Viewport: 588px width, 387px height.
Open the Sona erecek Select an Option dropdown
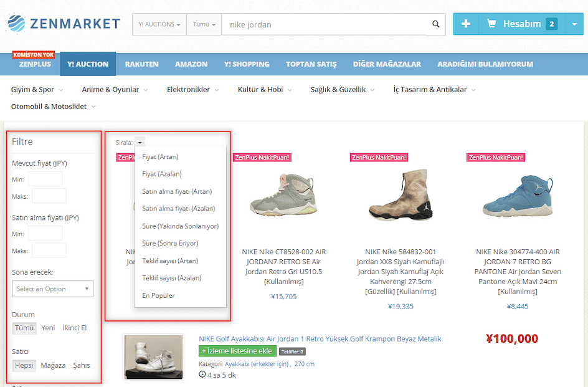52,289
